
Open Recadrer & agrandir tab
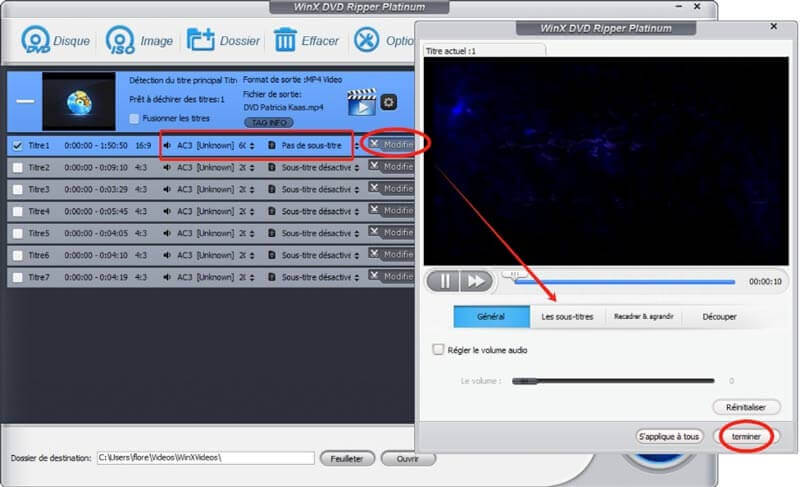click(643, 317)
